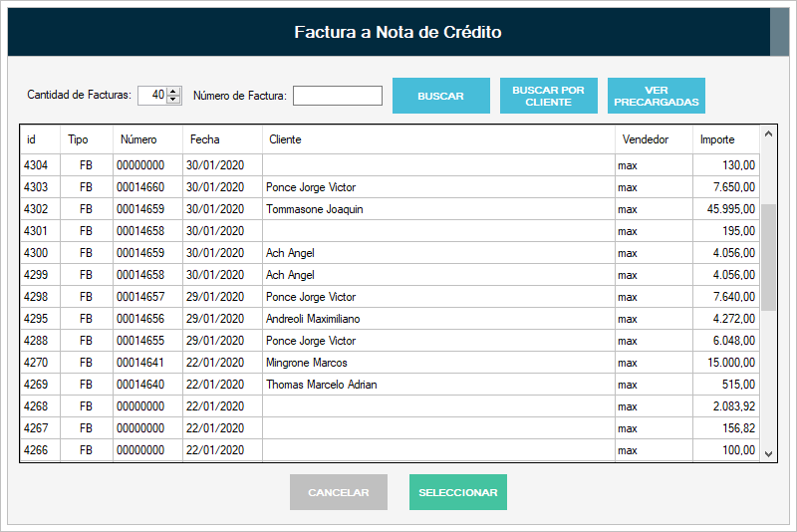This screenshot has height=532, width=797.
Task: Select invoice row 4295 Andreoli Maximiliano
Action: (x=390, y=319)
